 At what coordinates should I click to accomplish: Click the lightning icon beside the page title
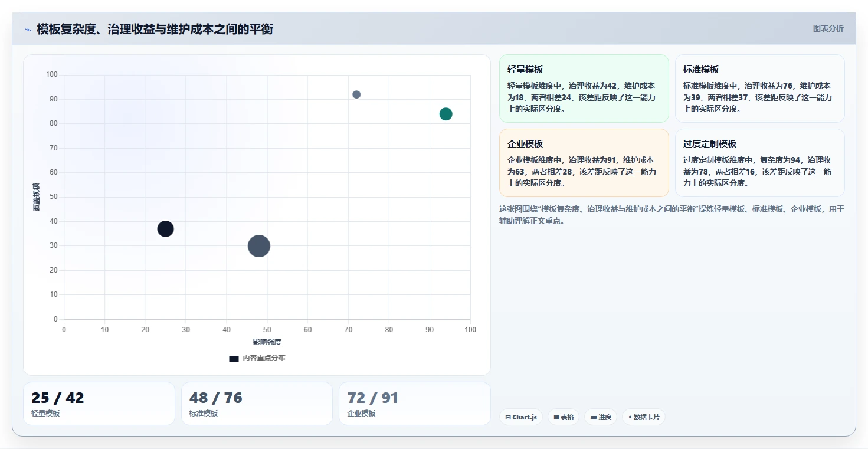pos(28,30)
